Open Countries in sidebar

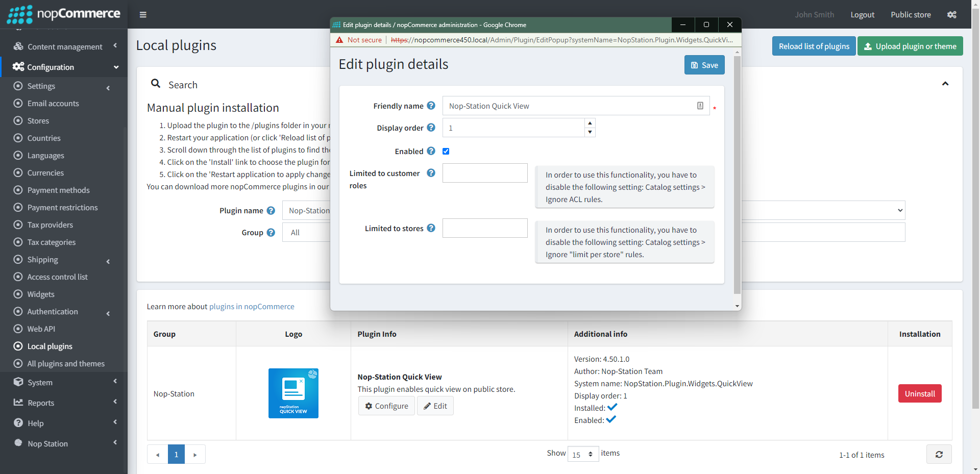pyautogui.click(x=44, y=138)
